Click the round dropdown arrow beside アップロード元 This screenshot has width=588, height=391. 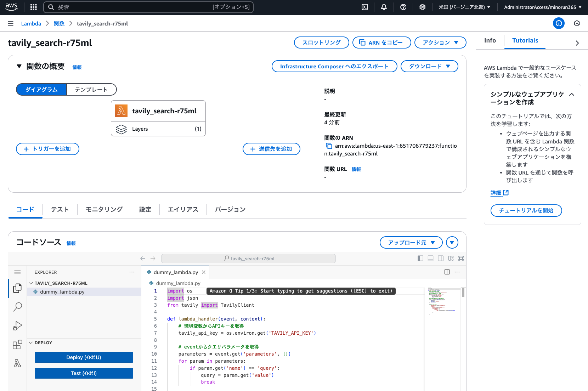click(452, 243)
